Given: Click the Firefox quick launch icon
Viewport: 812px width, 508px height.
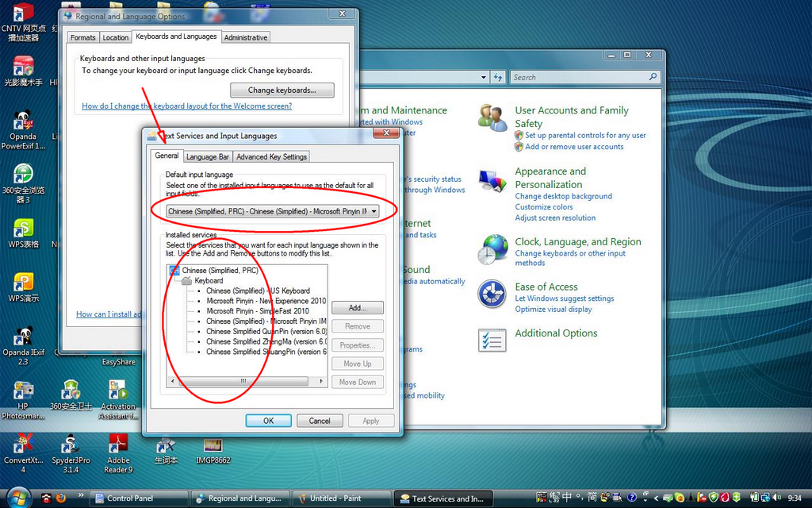Looking at the screenshot, I should [x=61, y=498].
